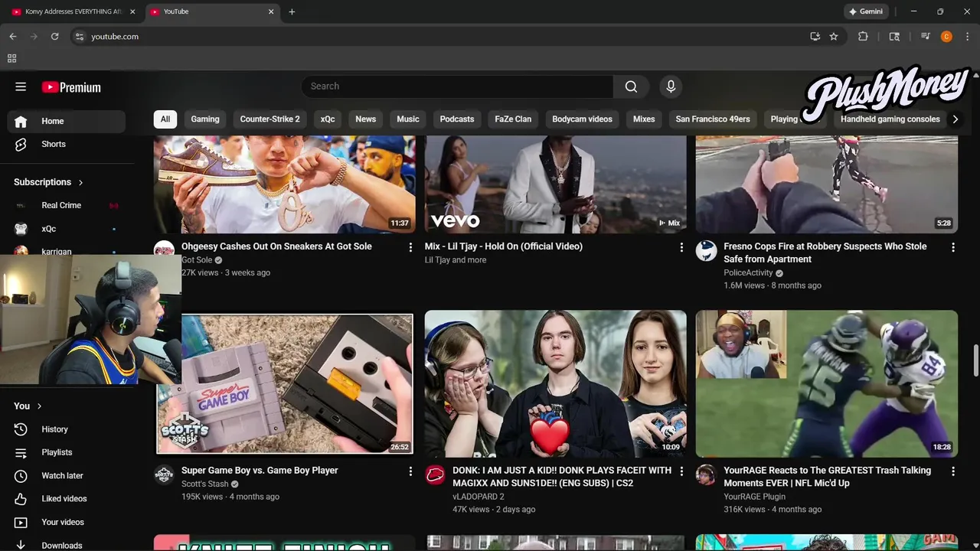This screenshot has width=980, height=551.
Task: Open Shorts from the sidebar
Action: [67, 144]
